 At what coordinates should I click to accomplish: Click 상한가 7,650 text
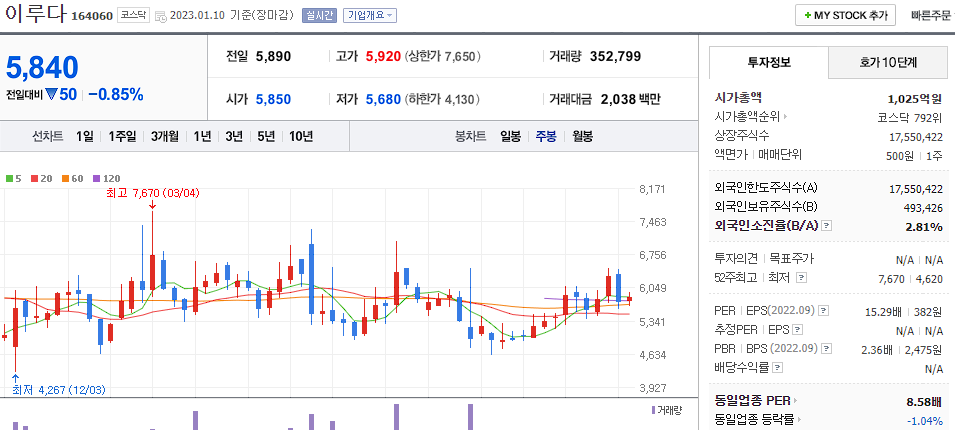tap(443, 57)
